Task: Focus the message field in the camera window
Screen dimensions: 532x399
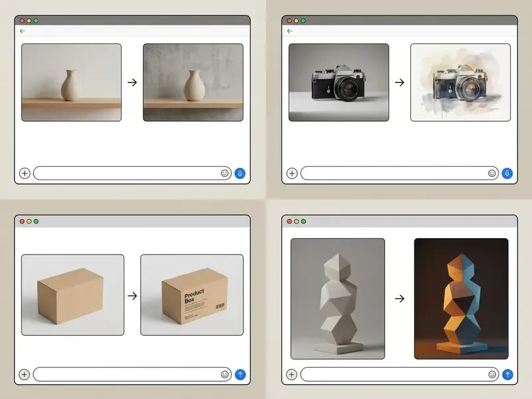Action: tap(400, 174)
